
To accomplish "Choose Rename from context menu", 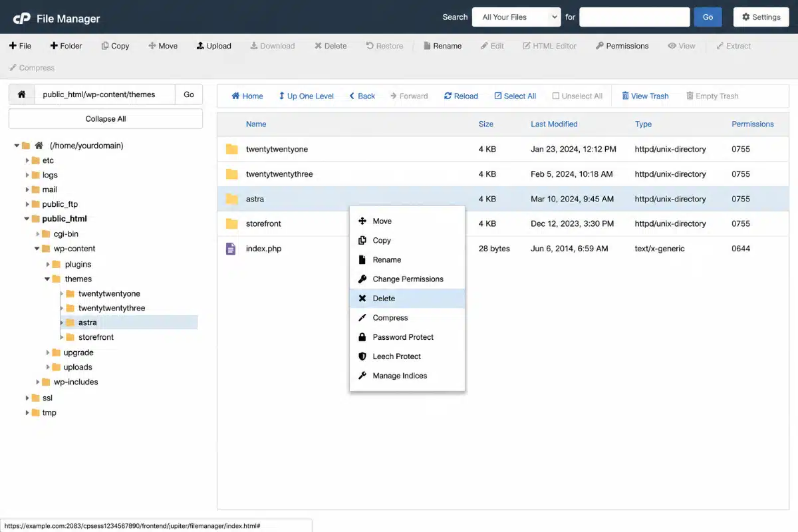I will click(x=407, y=260).
